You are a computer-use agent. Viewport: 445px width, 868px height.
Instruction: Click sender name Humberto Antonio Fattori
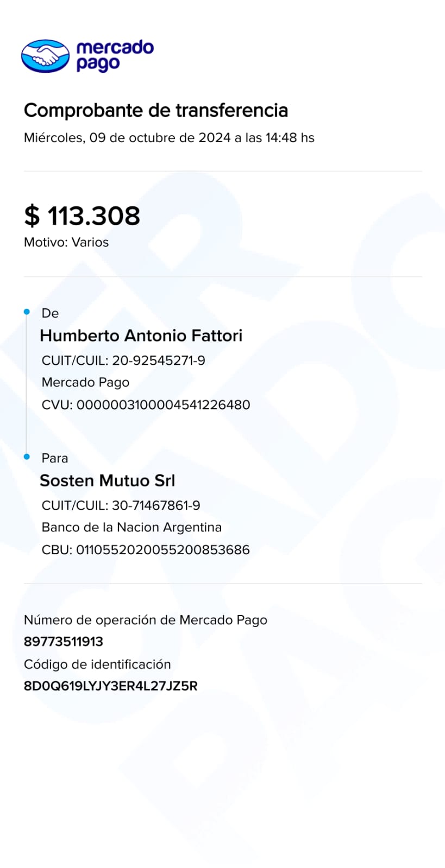pyautogui.click(x=141, y=335)
